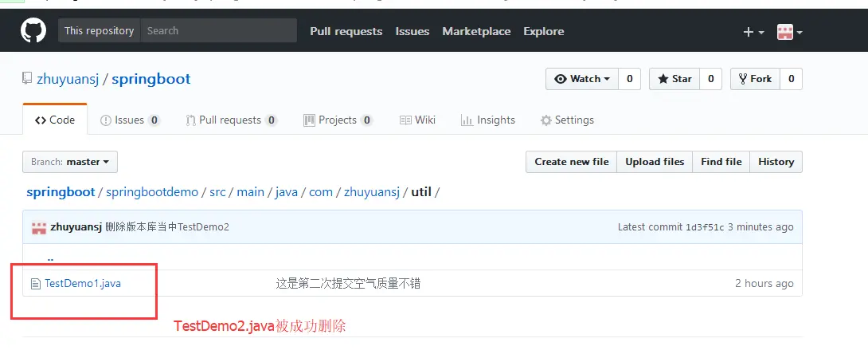Go up to parent directory (..)
The image size is (868, 358).
pyautogui.click(x=50, y=258)
